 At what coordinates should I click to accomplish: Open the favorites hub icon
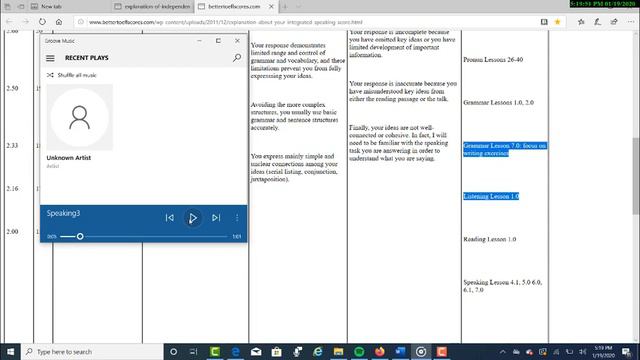coord(581,22)
